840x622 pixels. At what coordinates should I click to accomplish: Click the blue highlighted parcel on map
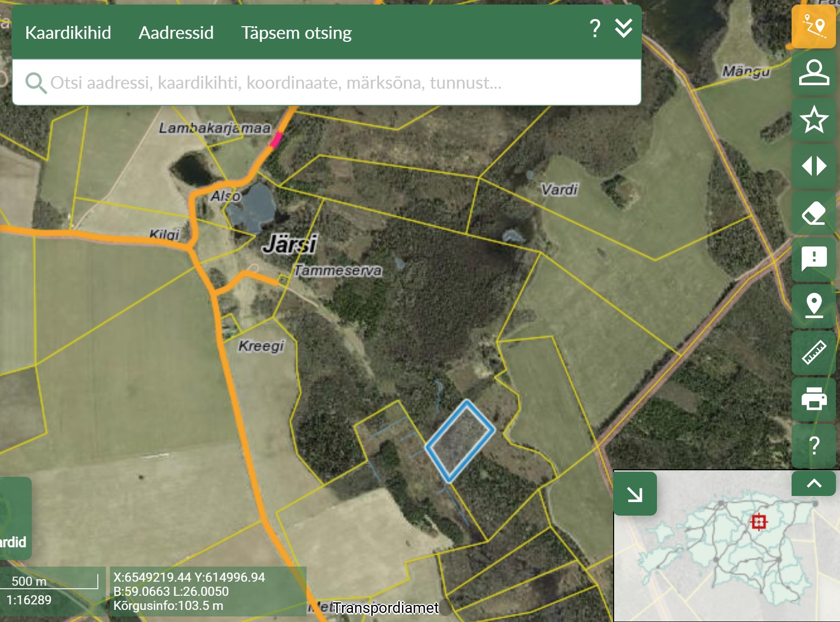tap(460, 441)
